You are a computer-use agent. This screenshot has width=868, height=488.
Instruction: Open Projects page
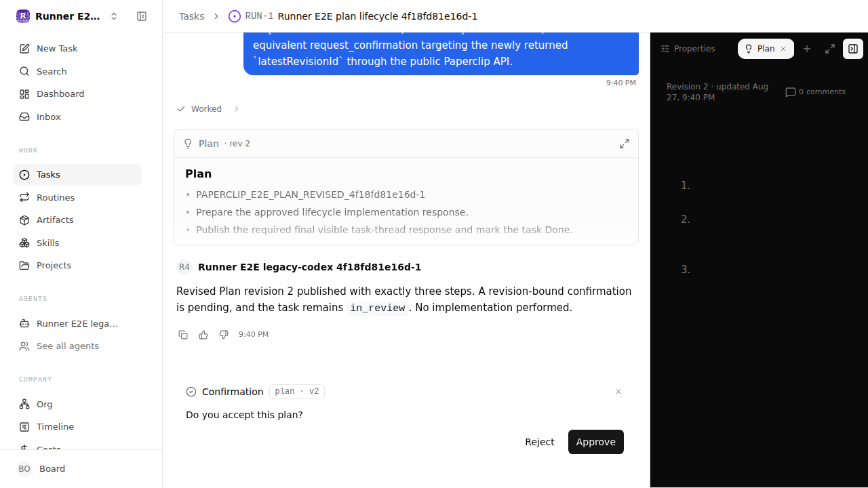(x=77, y=266)
